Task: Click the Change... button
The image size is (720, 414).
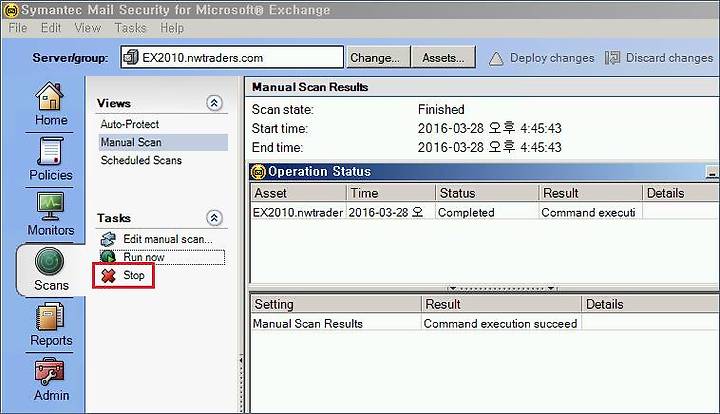Action: 378,57
